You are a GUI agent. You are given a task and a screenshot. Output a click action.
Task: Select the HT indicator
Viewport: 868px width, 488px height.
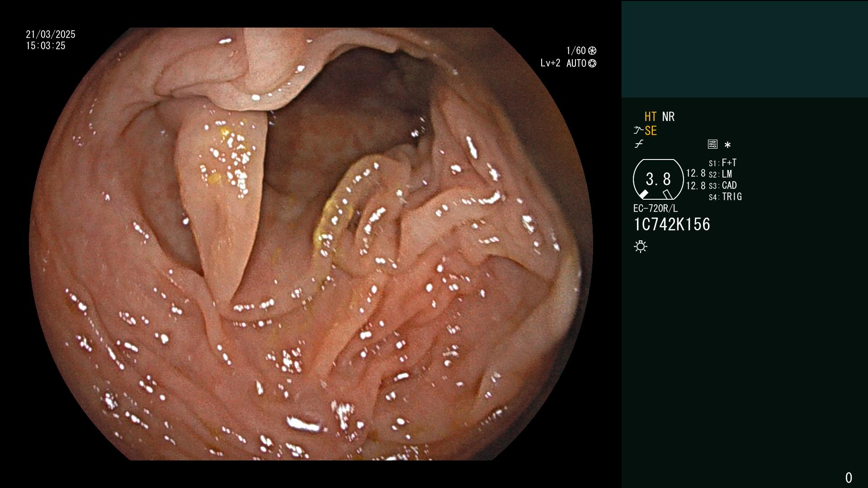pyautogui.click(x=651, y=117)
